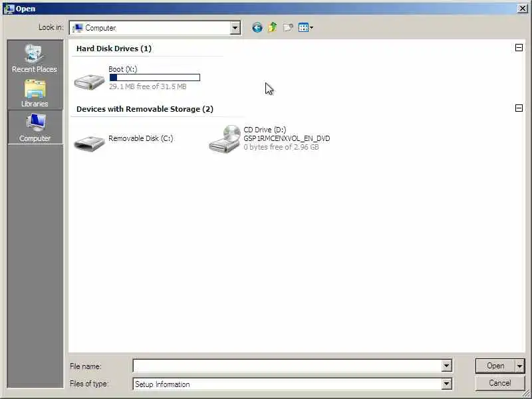Select the CD Drive (D:) icon
The width and height of the screenshot is (532, 399).
click(x=225, y=139)
